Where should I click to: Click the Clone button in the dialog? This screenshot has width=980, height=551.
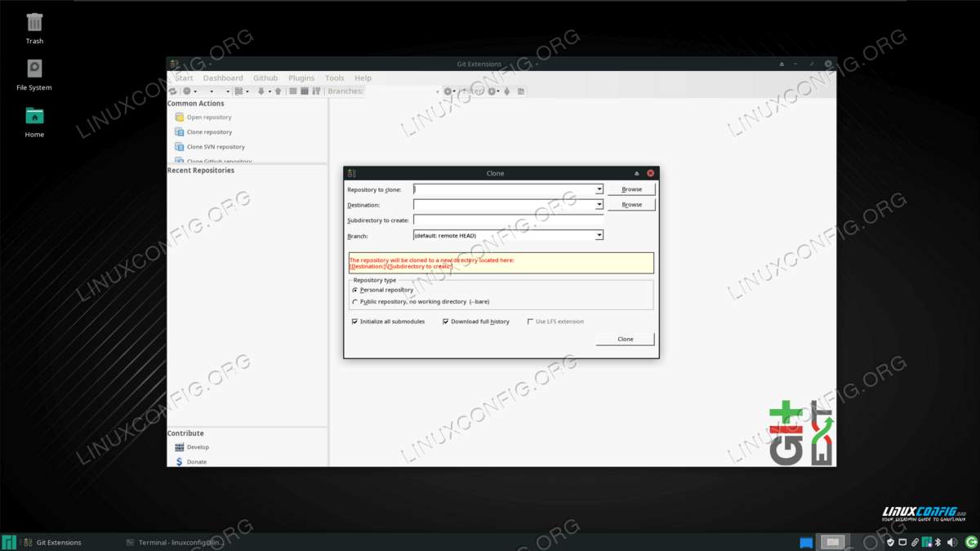(x=626, y=339)
